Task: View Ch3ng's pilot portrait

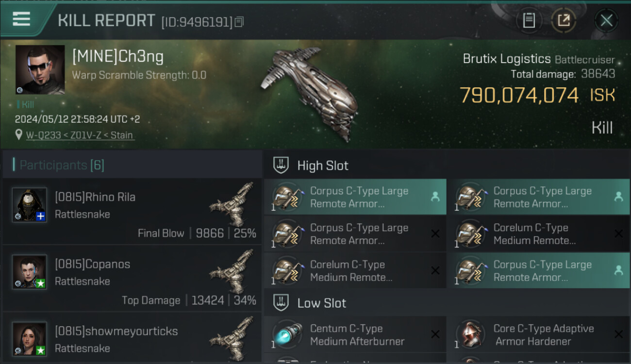Action: pos(40,69)
